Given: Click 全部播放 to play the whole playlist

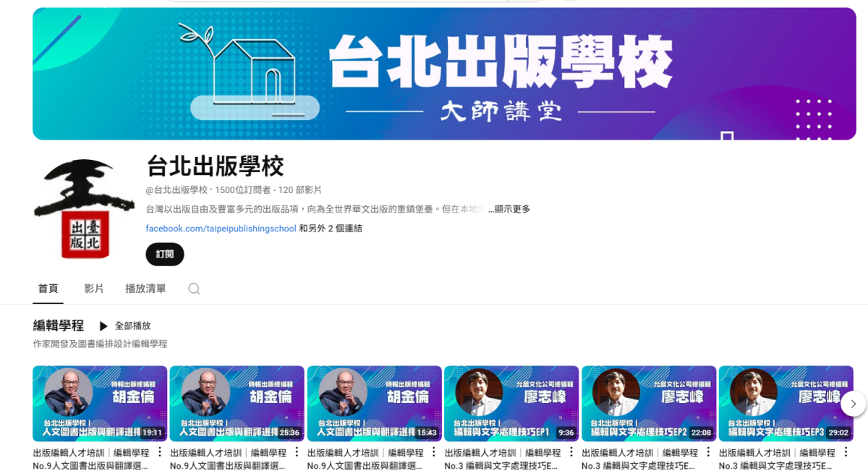Looking at the screenshot, I should pyautogui.click(x=125, y=326).
